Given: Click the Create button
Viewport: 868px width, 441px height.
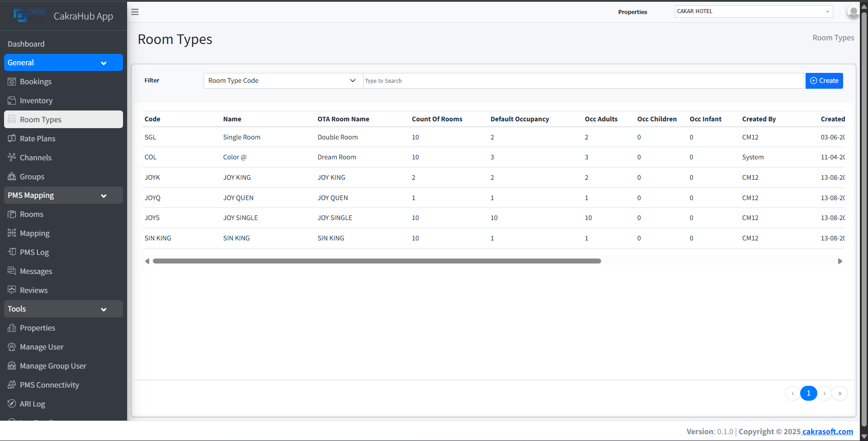Looking at the screenshot, I should coord(824,81).
